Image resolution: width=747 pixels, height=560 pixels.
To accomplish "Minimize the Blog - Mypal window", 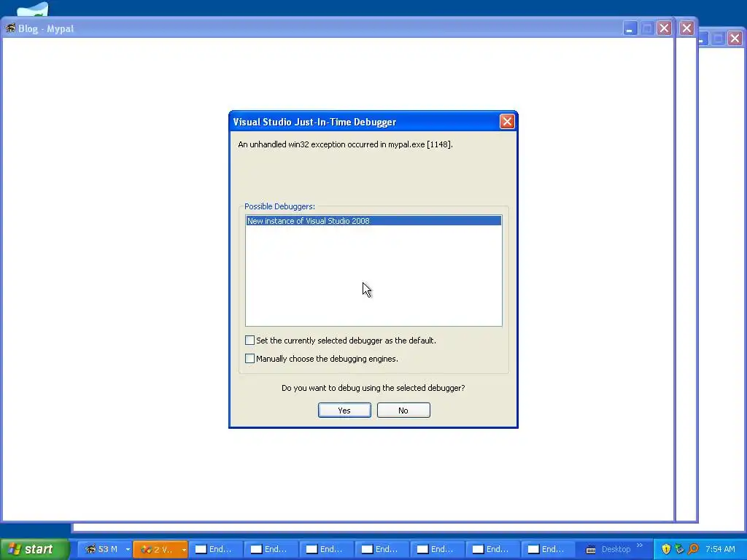I will 630,28.
